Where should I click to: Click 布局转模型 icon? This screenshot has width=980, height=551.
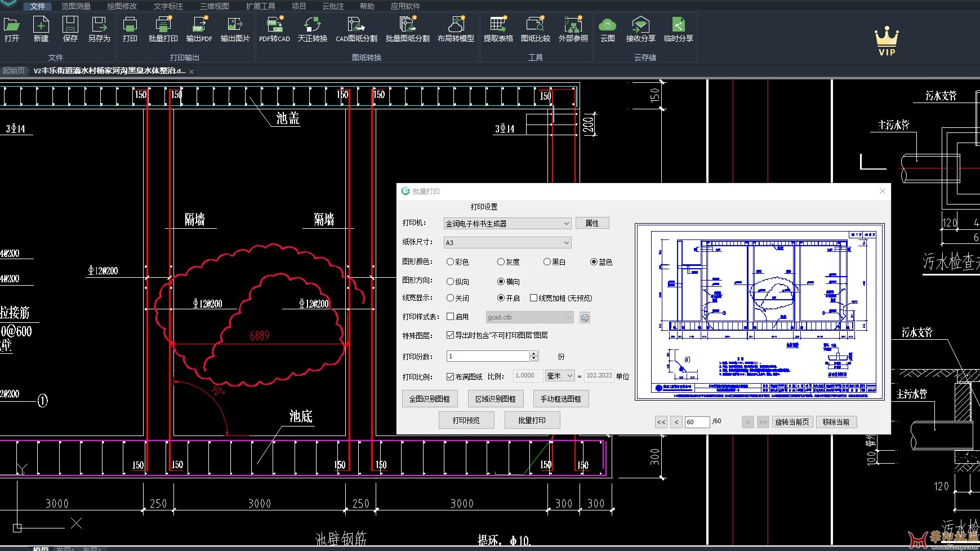(456, 29)
